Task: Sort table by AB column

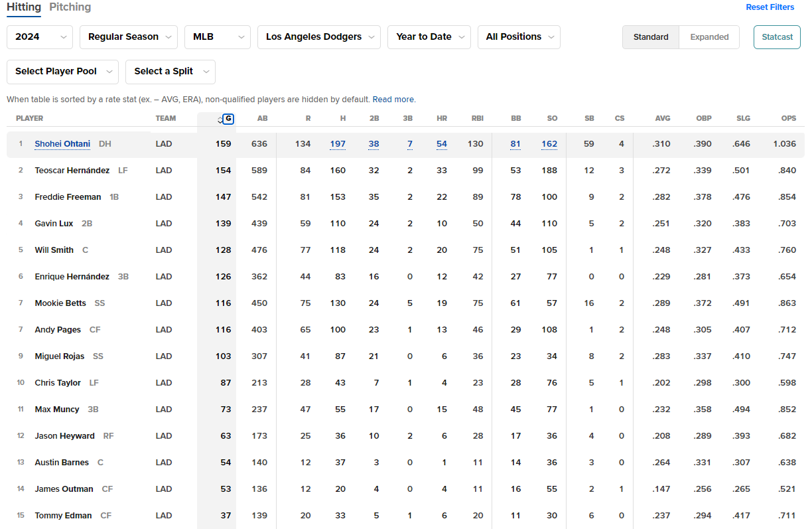Action: (262, 119)
